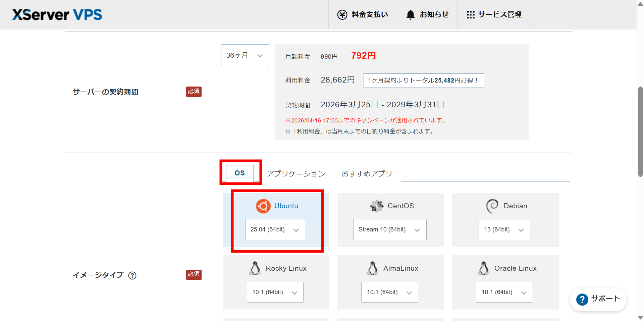Click the Ubuntu logo icon
Image resolution: width=644 pixels, height=321 pixels.
tap(263, 206)
